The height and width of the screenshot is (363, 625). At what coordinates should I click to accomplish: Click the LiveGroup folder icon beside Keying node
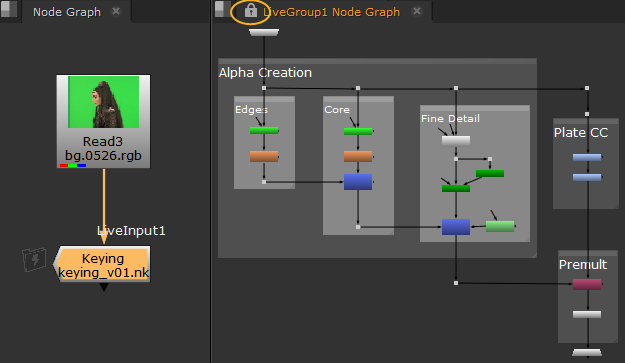(34, 259)
